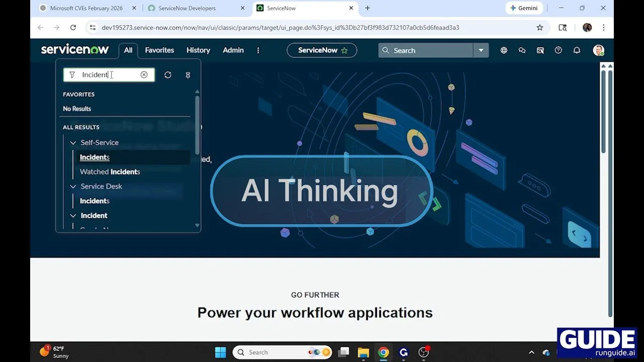Go back in the browser
The image size is (644, 362).
coord(40,28)
